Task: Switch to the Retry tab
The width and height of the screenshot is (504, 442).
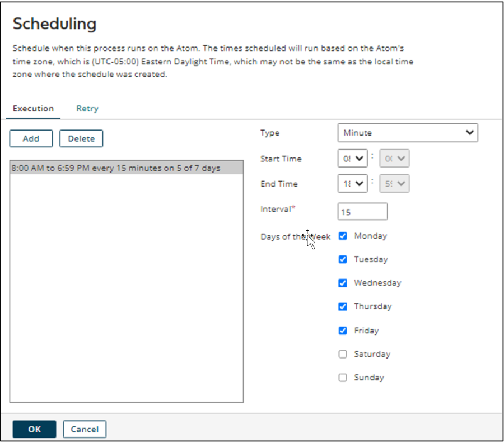Action: (87, 109)
